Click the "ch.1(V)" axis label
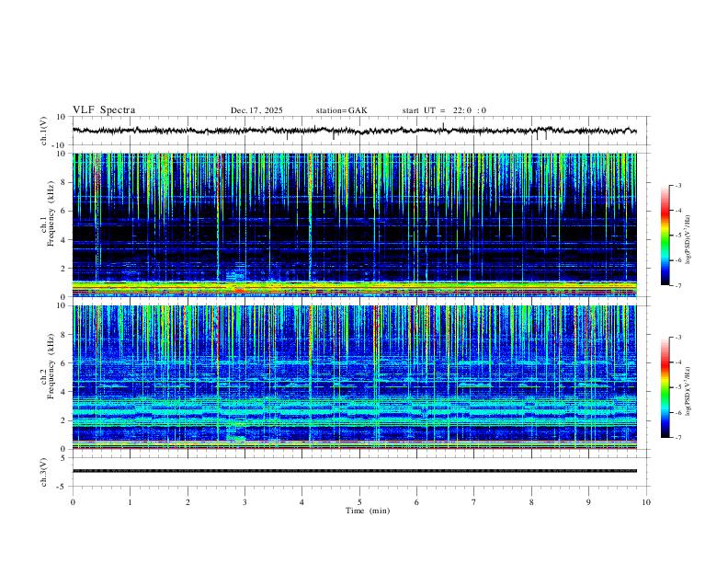 pyautogui.click(x=44, y=131)
